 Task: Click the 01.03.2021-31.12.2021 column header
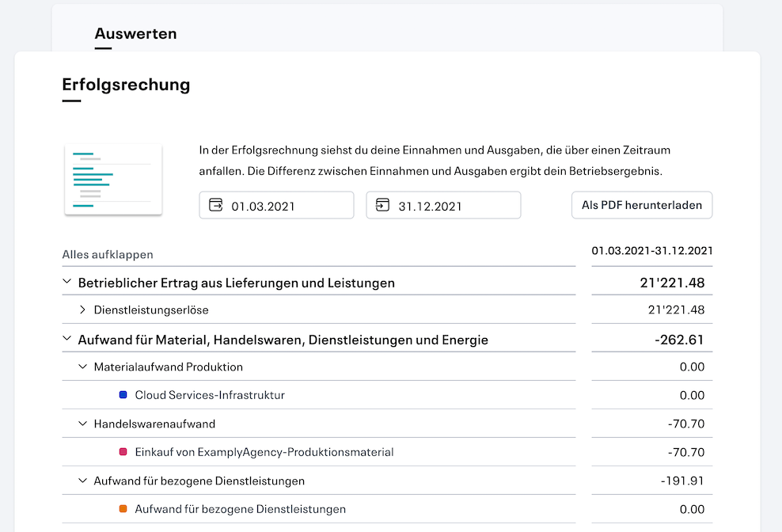(x=652, y=249)
